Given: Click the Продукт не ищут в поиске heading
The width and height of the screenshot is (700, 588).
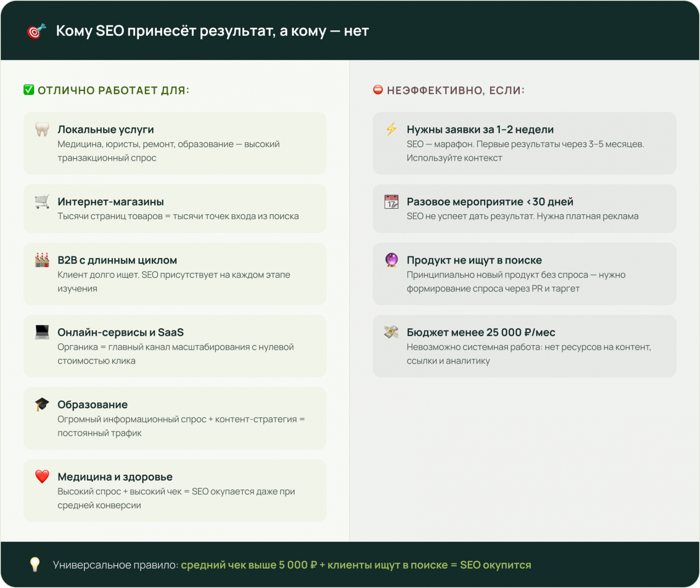Looking at the screenshot, I should point(474,260).
